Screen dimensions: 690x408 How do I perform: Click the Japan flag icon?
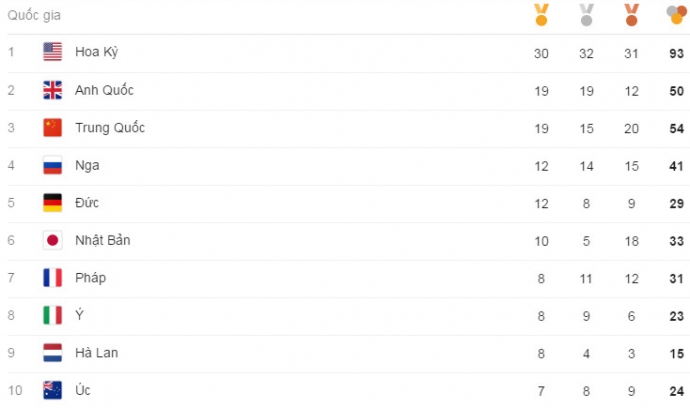[53, 240]
